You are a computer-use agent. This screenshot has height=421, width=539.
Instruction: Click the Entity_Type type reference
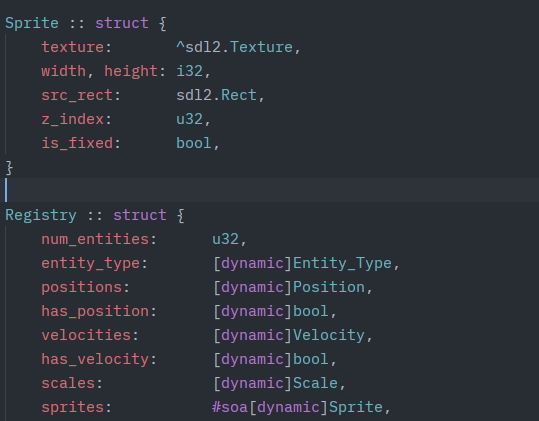point(342,263)
